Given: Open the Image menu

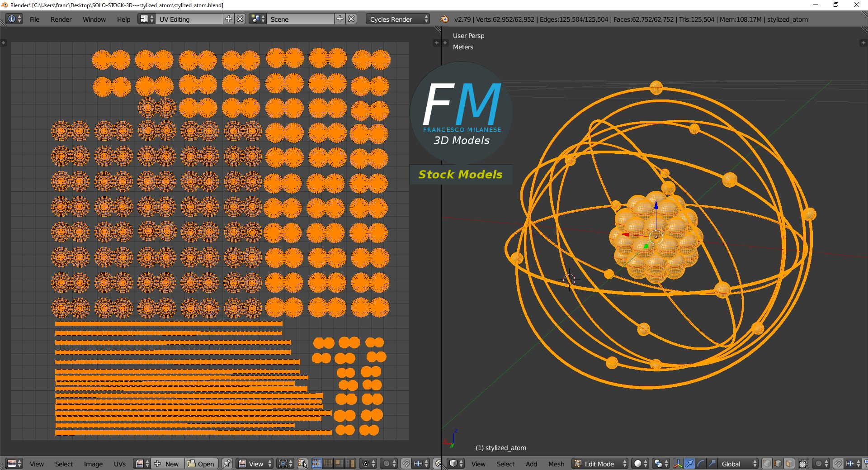Looking at the screenshot, I should [x=93, y=464].
